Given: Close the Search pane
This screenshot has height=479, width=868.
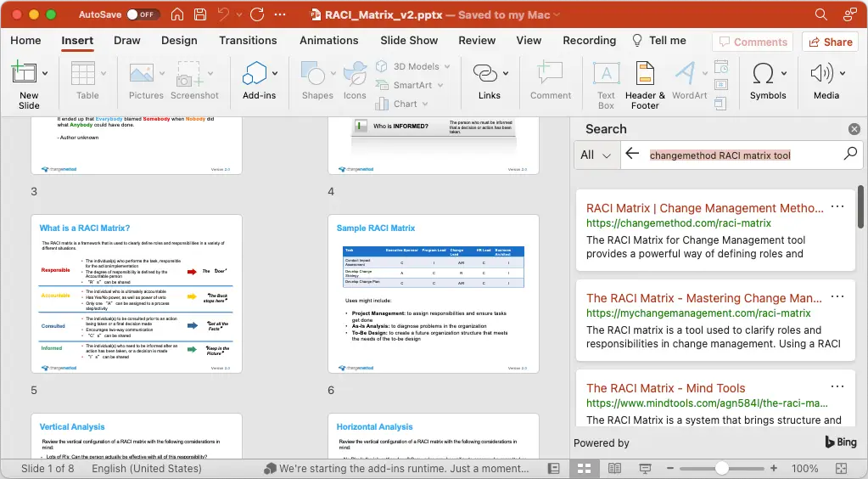Looking at the screenshot, I should pos(854,129).
